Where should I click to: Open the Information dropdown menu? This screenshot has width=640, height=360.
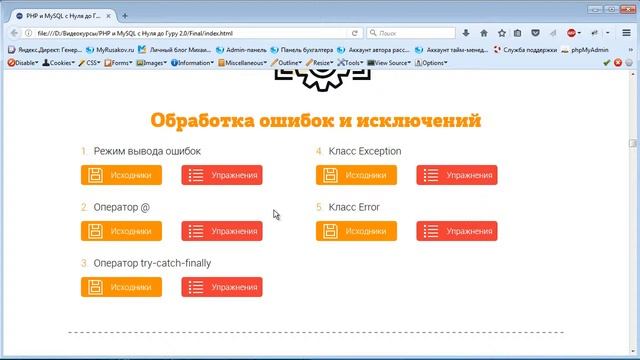[x=192, y=63]
